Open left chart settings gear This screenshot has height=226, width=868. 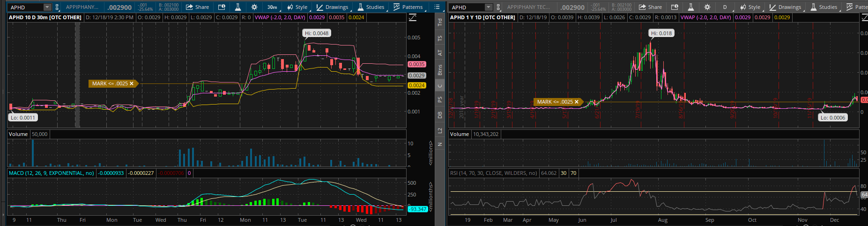[254, 7]
